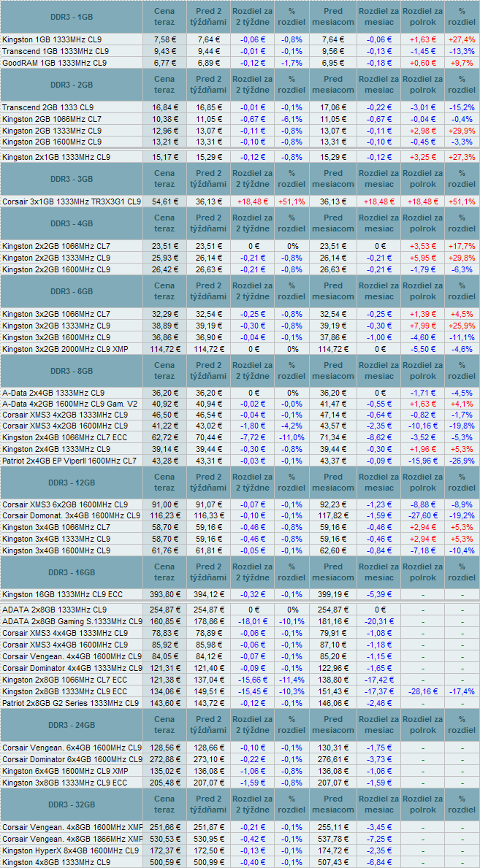The height and width of the screenshot is (868, 480).
Task: Select Corsair XMS3 6x2GB 1600MHz CL9 name
Action: pyautogui.click(x=65, y=505)
